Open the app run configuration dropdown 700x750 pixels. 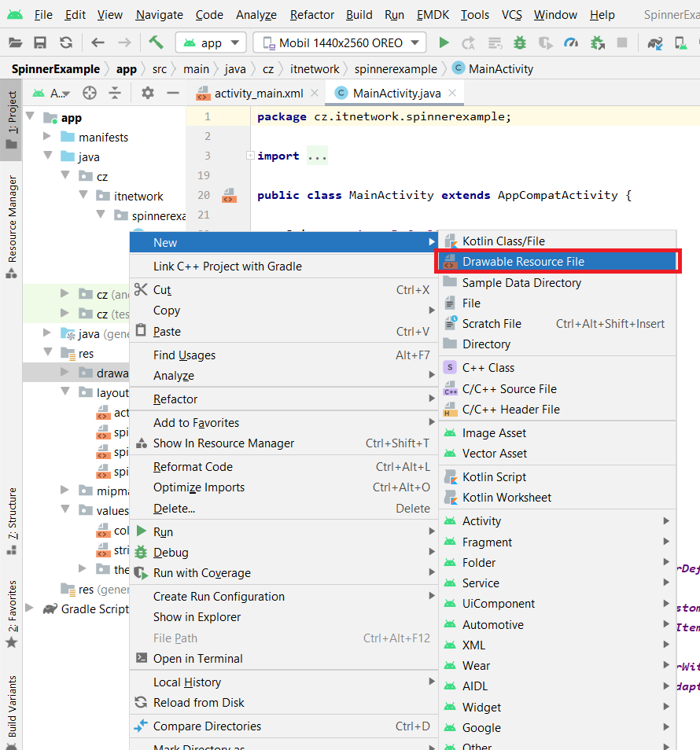(211, 43)
